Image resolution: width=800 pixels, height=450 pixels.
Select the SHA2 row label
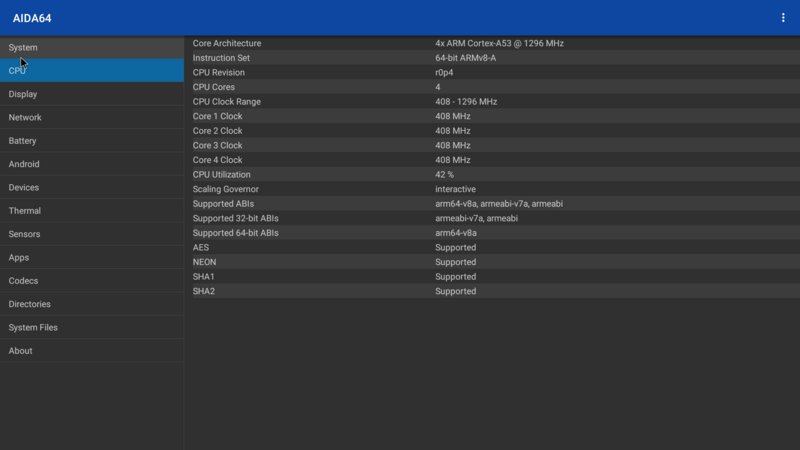204,291
